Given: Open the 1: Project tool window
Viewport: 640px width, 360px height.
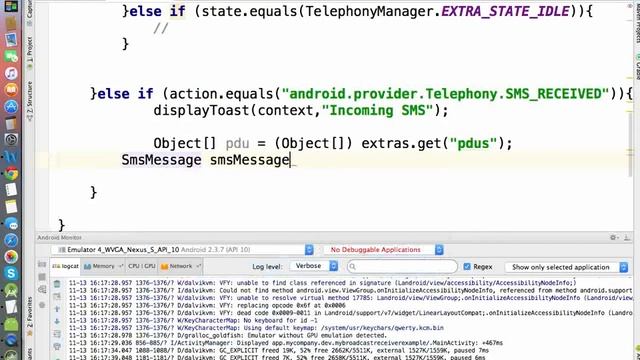Looking at the screenshot, I should coord(29,52).
